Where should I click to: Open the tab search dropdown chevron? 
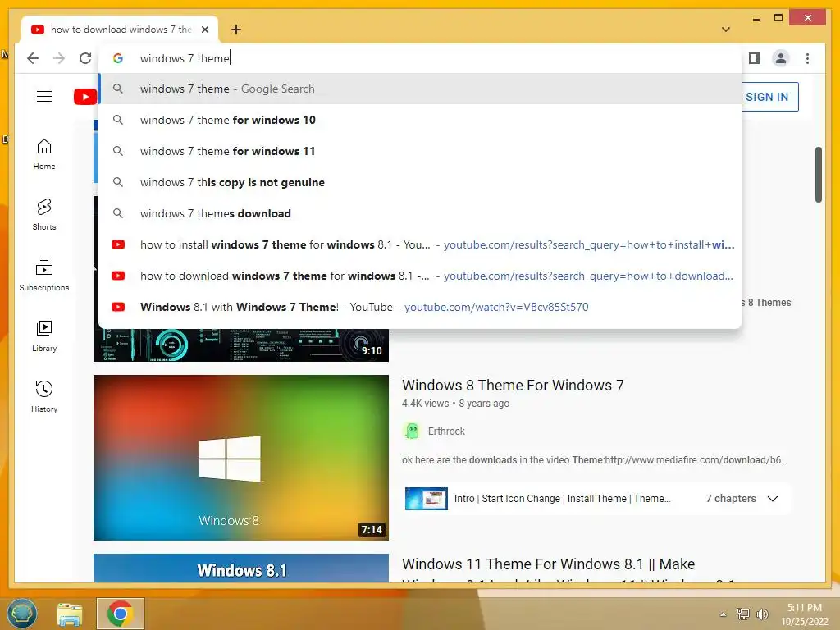coord(726,30)
